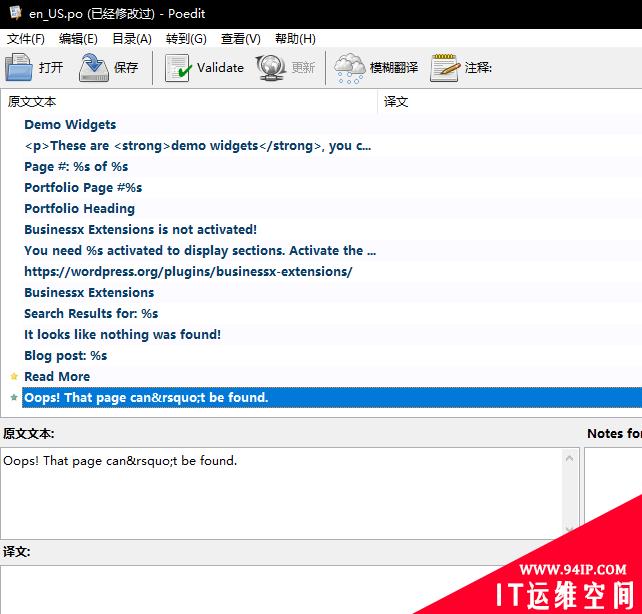Click the 模糊翻译 toolbar label

394,68
